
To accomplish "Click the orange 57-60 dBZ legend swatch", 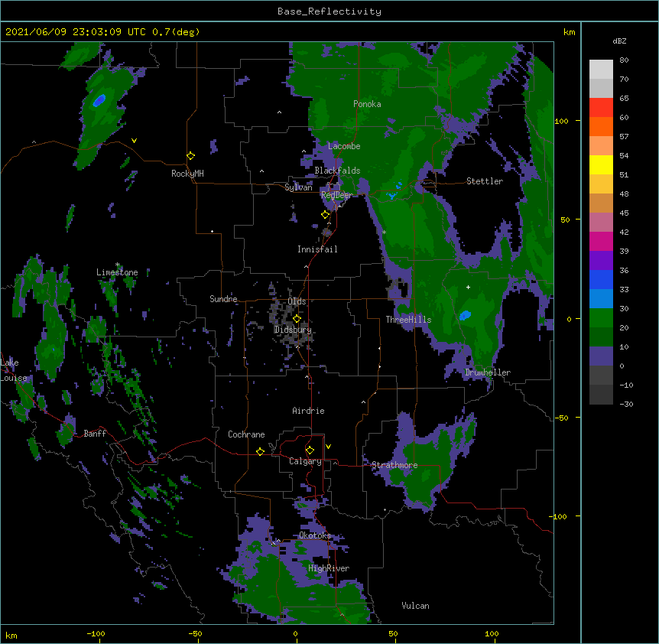I will [601, 127].
